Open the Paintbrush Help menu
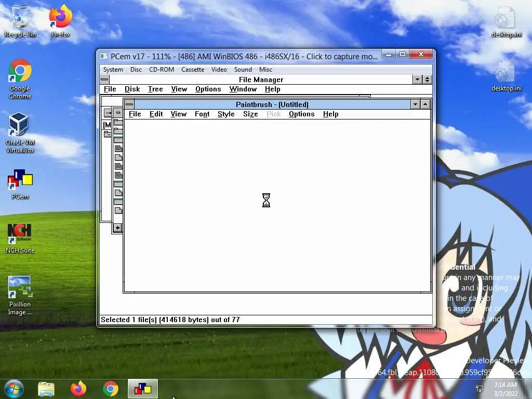532x399 pixels. [x=330, y=114]
